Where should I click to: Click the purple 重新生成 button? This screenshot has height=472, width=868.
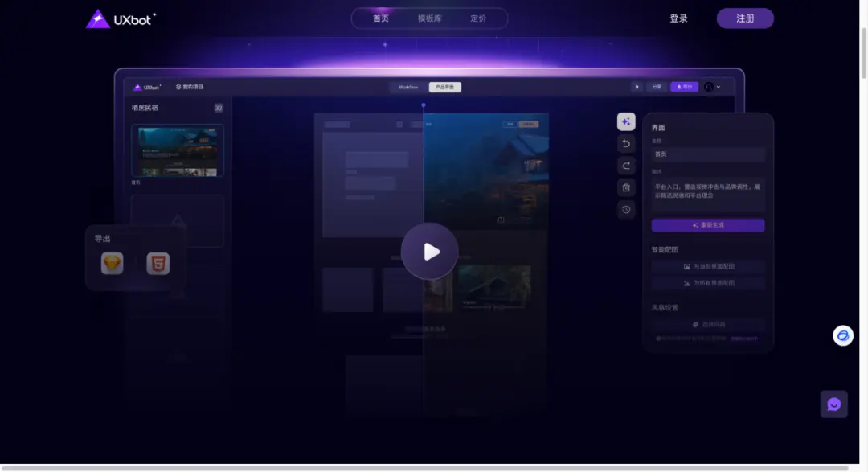pos(708,225)
